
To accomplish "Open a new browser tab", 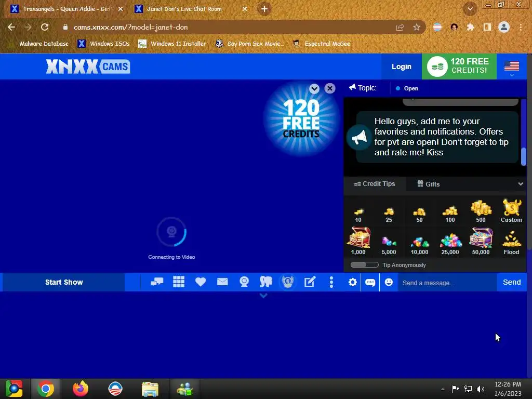I will tap(264, 9).
